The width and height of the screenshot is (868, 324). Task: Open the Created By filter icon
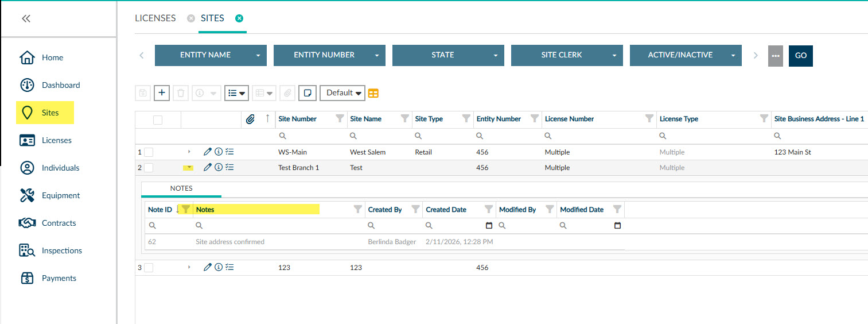[416, 209]
